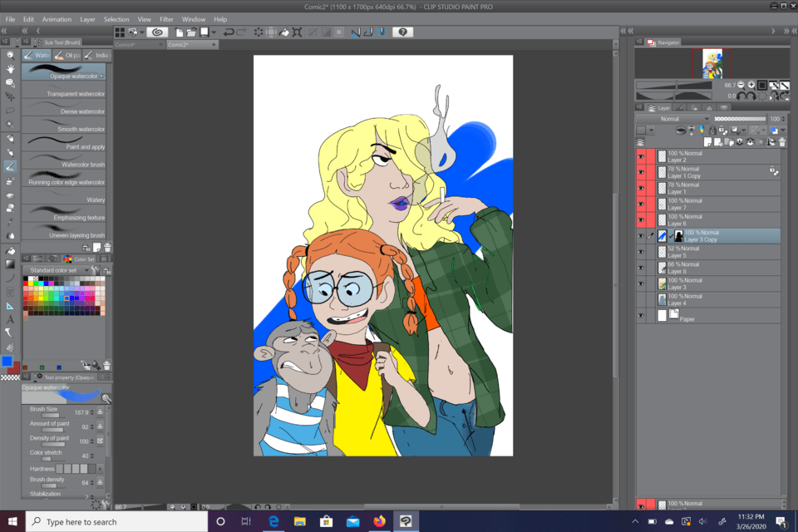This screenshot has width=798, height=532.
Task: Hide the Paper layer
Action: pos(641,316)
